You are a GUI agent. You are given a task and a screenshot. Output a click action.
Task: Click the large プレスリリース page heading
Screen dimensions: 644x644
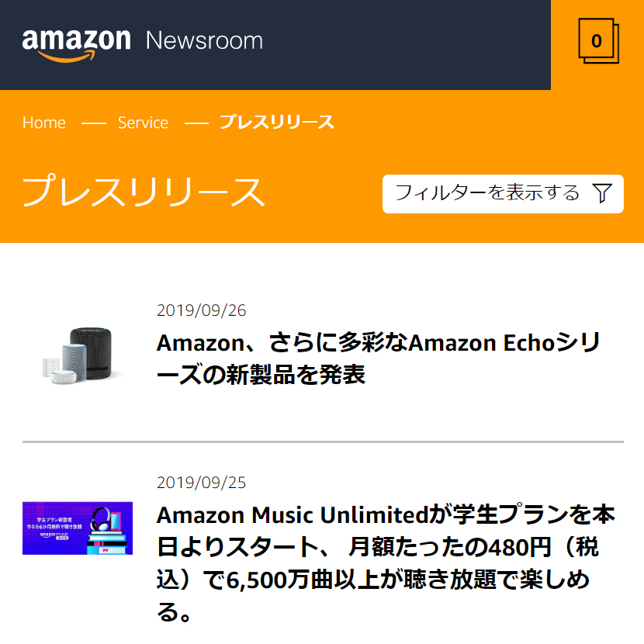pos(144,191)
